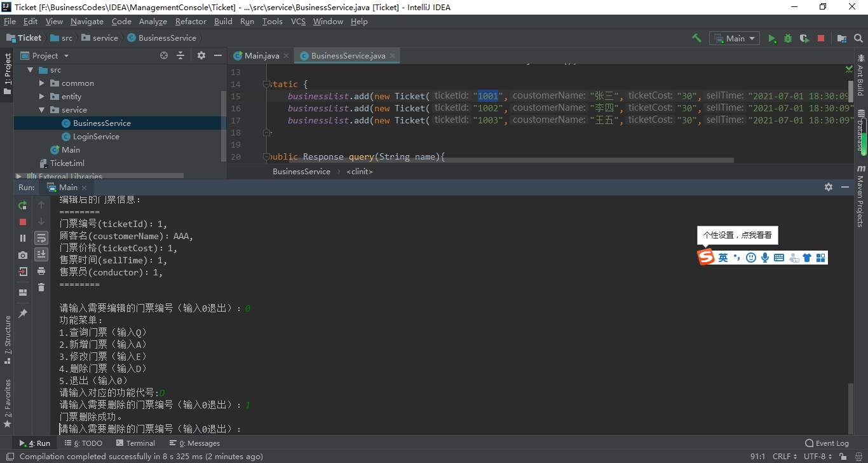Open the Project view selector dropdown

point(45,55)
